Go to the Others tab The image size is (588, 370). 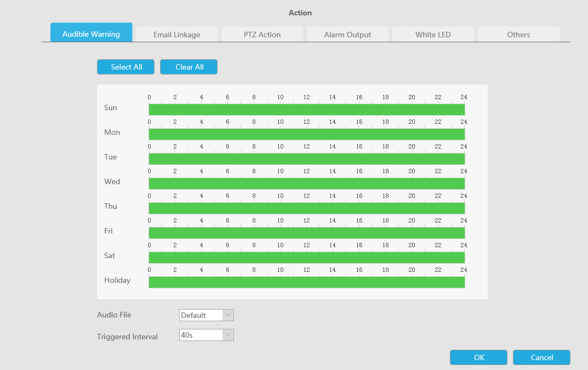[x=518, y=34]
